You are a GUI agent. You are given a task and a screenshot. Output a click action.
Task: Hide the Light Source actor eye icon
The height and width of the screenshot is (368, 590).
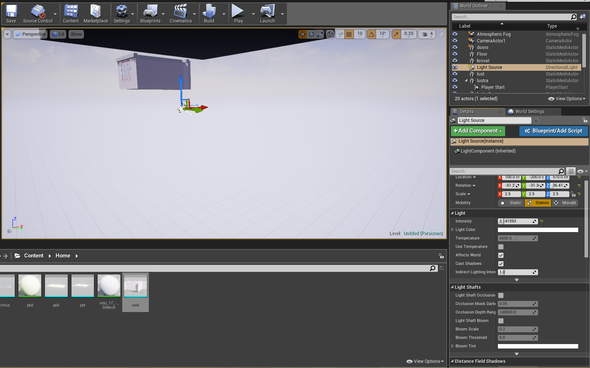[x=455, y=67]
